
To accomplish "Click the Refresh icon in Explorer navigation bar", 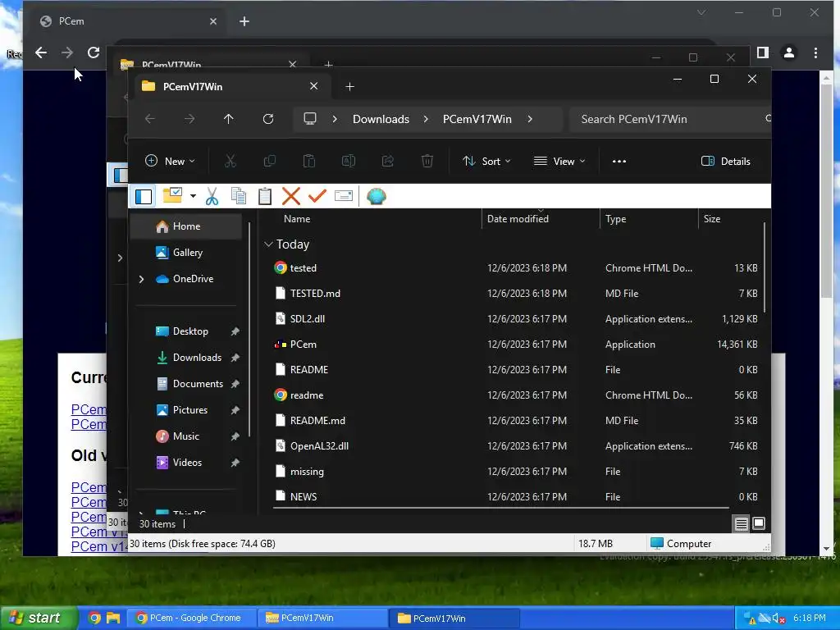I will [x=268, y=119].
